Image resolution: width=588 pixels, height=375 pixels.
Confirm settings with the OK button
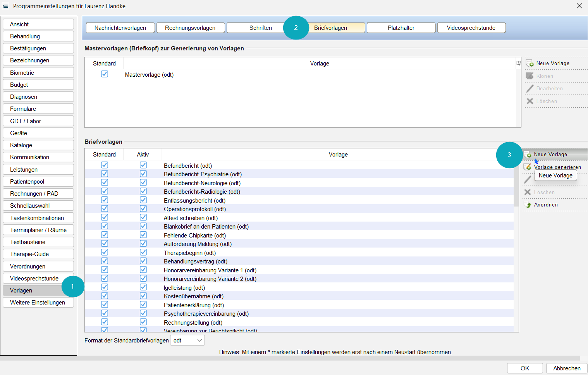525,368
